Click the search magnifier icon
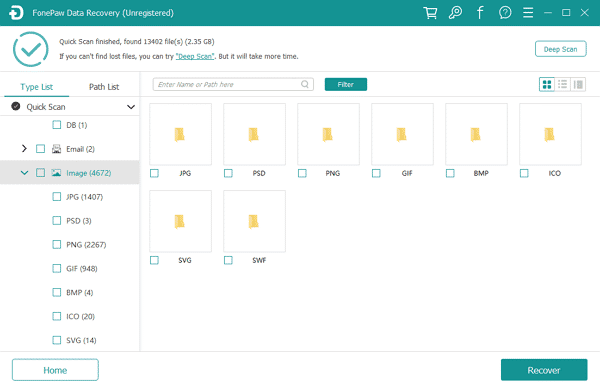This screenshot has height=392, width=600. [305, 84]
